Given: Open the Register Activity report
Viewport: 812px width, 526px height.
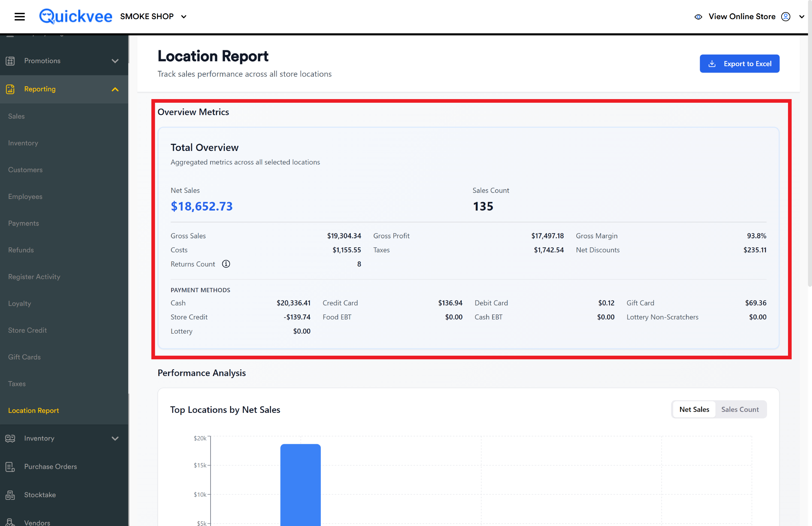Looking at the screenshot, I should coord(34,277).
